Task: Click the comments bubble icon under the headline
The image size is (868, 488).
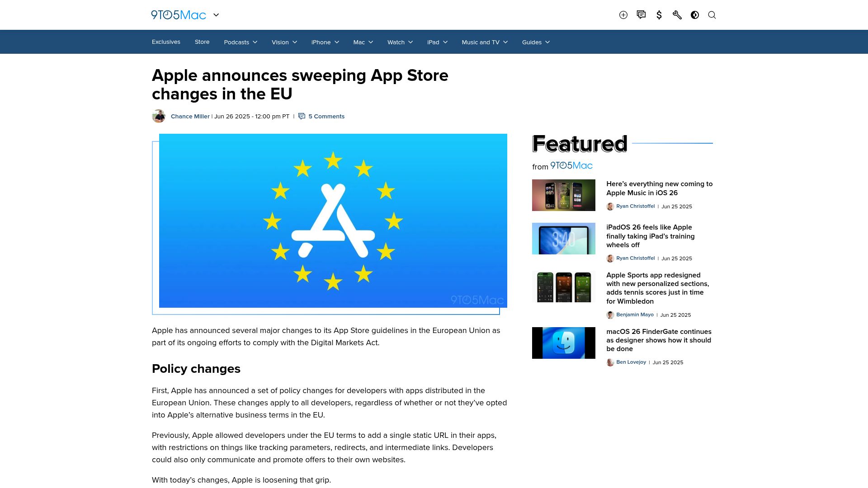Action: click(x=302, y=117)
